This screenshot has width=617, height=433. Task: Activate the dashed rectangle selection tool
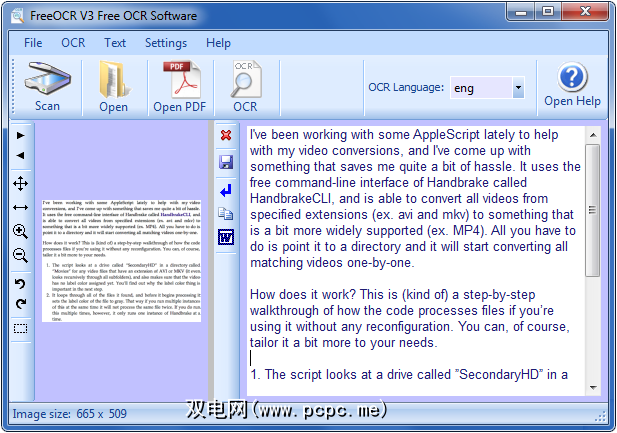[20, 328]
